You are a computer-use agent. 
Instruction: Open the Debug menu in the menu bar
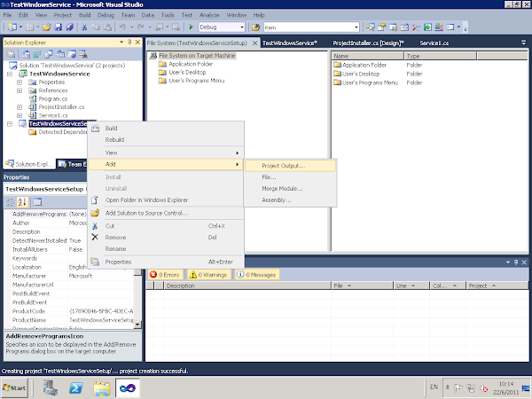pos(106,15)
